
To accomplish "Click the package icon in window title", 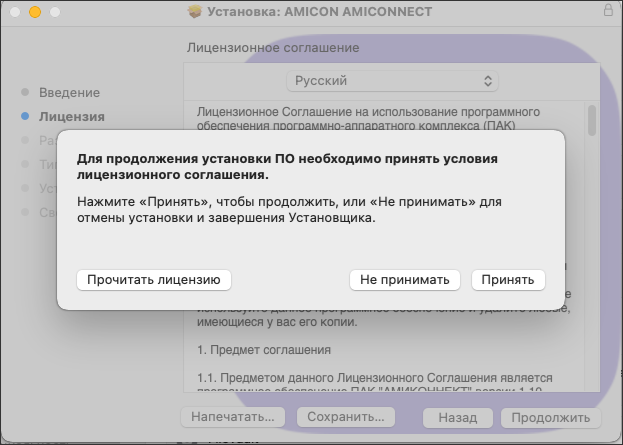I will point(195,12).
